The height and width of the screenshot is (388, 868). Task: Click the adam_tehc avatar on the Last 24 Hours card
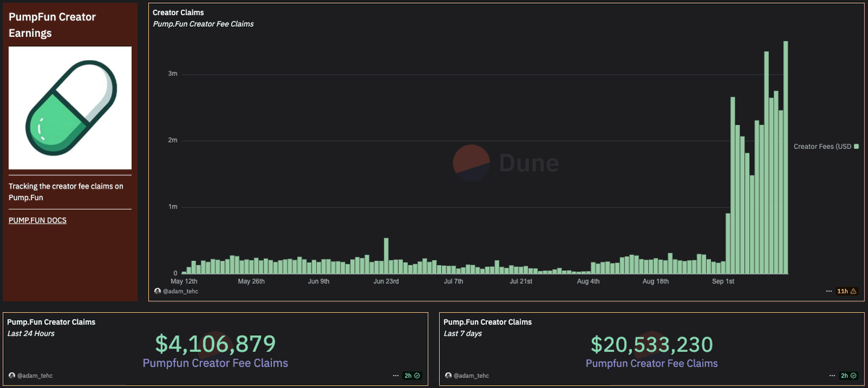point(12,376)
